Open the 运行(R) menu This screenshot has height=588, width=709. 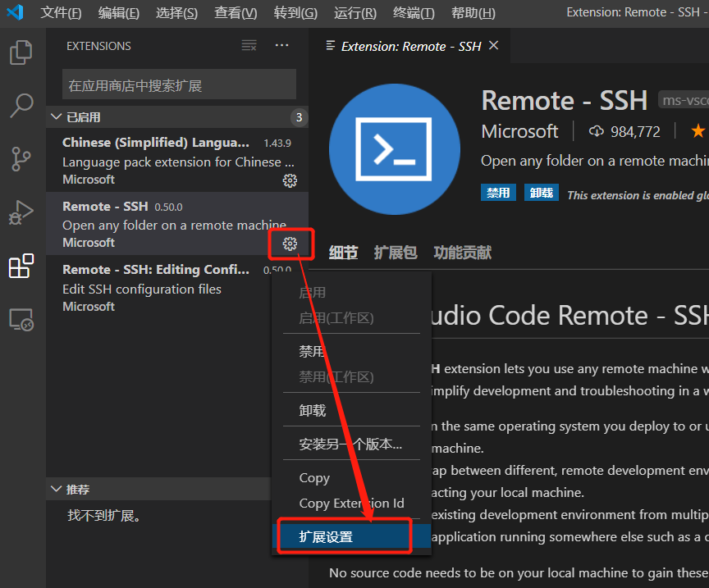click(355, 12)
